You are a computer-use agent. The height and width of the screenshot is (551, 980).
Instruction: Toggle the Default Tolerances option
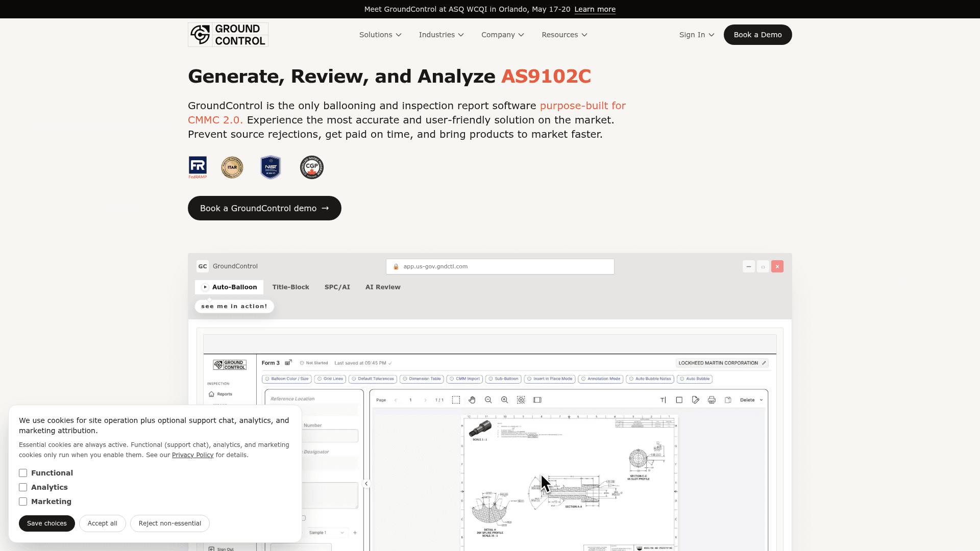(x=373, y=379)
